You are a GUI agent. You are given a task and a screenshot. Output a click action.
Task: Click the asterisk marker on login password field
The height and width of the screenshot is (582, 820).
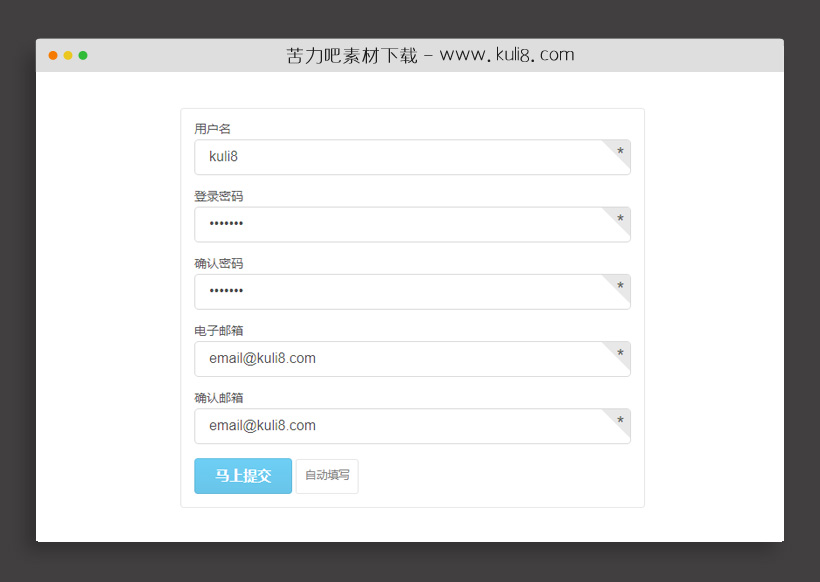point(619,220)
